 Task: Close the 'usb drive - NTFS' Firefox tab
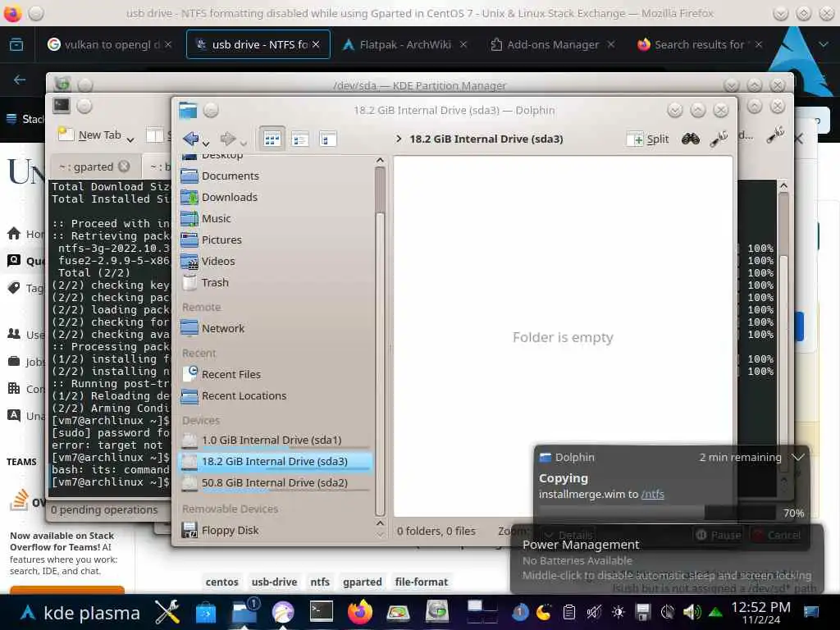pos(316,44)
